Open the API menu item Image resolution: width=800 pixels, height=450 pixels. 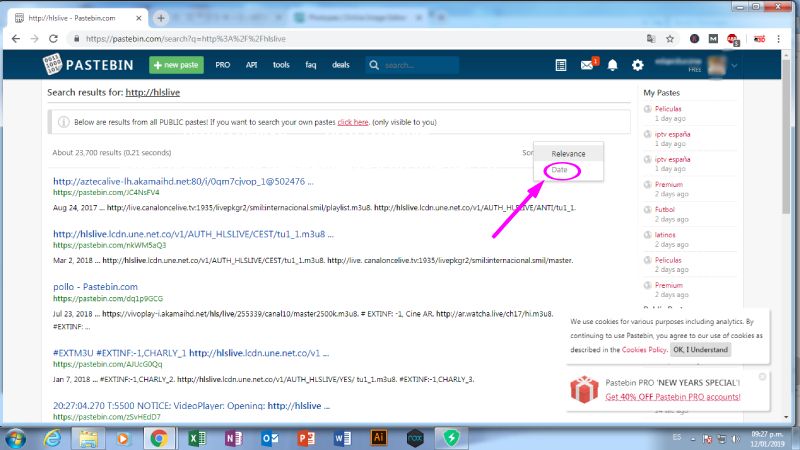(251, 65)
